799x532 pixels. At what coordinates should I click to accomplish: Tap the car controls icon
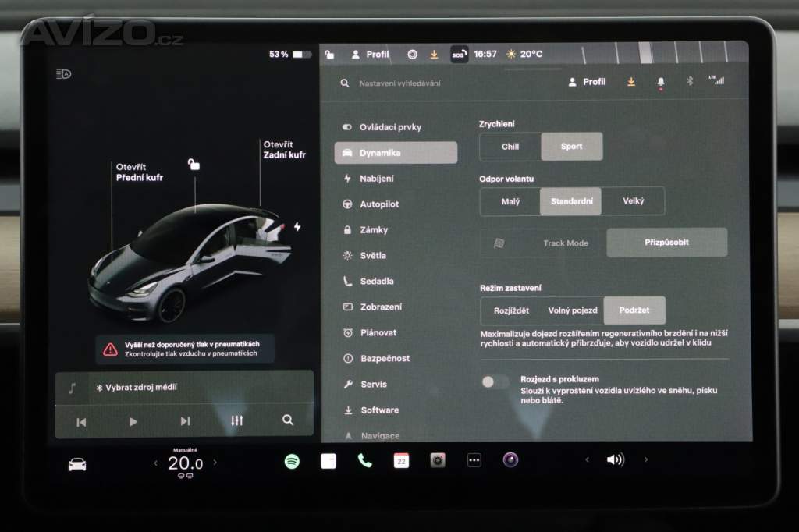(77, 464)
